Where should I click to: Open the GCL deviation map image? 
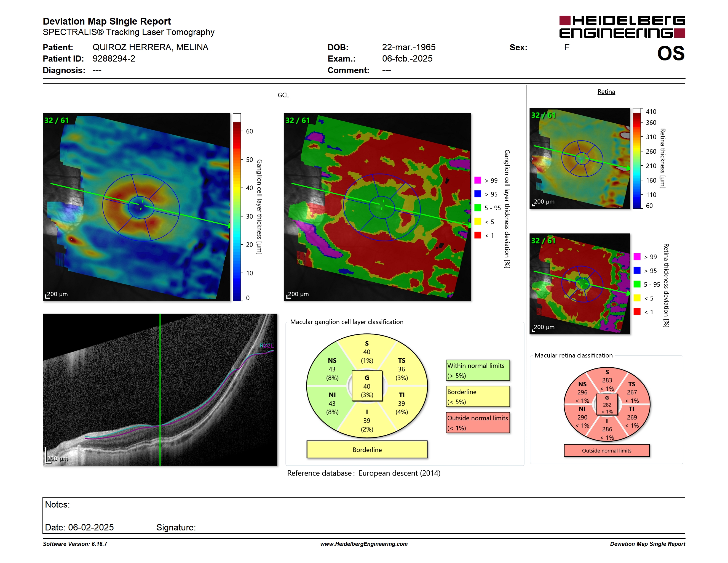[377, 207]
